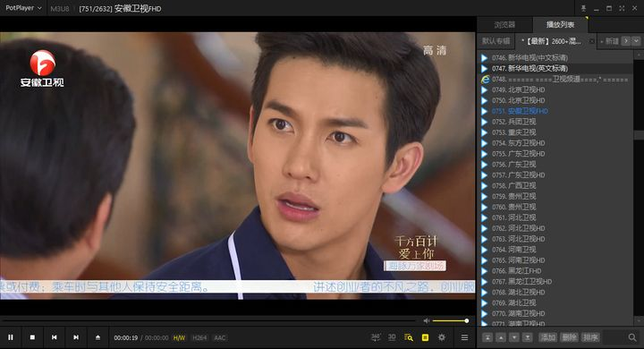
Task: Toggle H/W hardware acceleration indicator
Action: pyautogui.click(x=179, y=338)
